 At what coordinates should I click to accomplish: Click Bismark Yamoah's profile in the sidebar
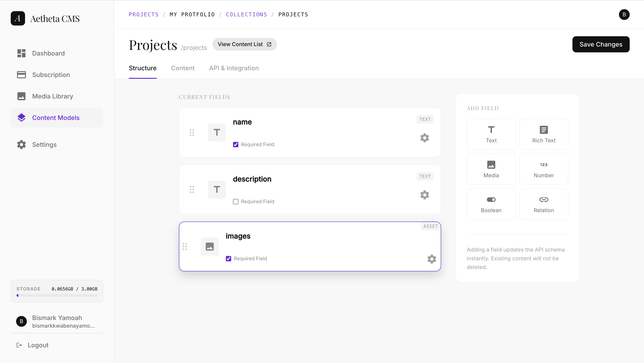click(x=57, y=321)
